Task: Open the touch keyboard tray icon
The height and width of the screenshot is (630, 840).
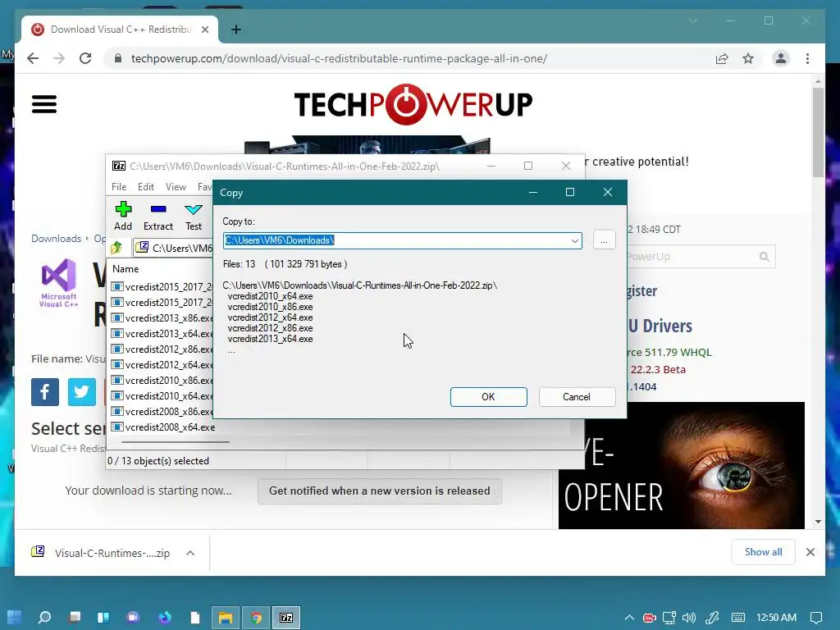Action: point(738,618)
